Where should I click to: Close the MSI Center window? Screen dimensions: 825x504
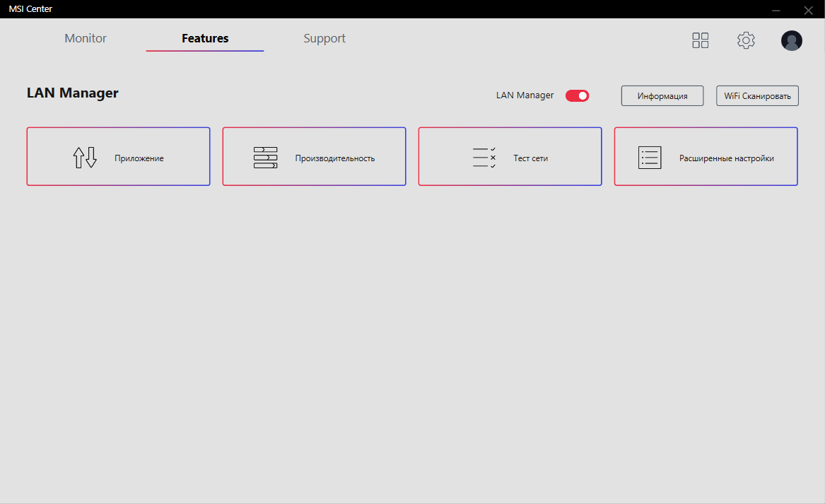809,10
